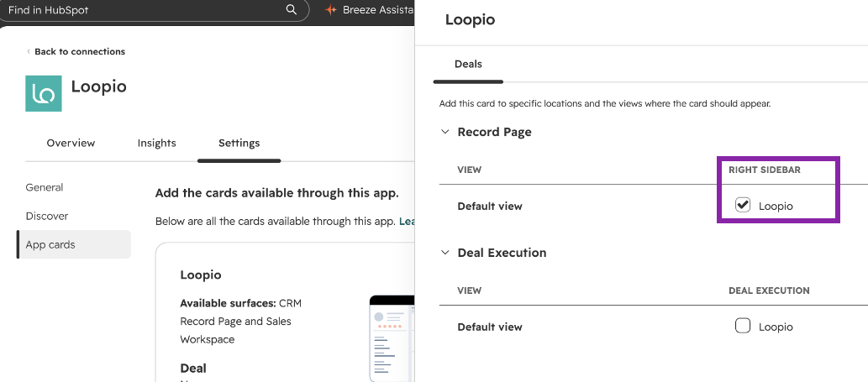
Task: Open General in the settings sidebar
Action: pos(45,187)
